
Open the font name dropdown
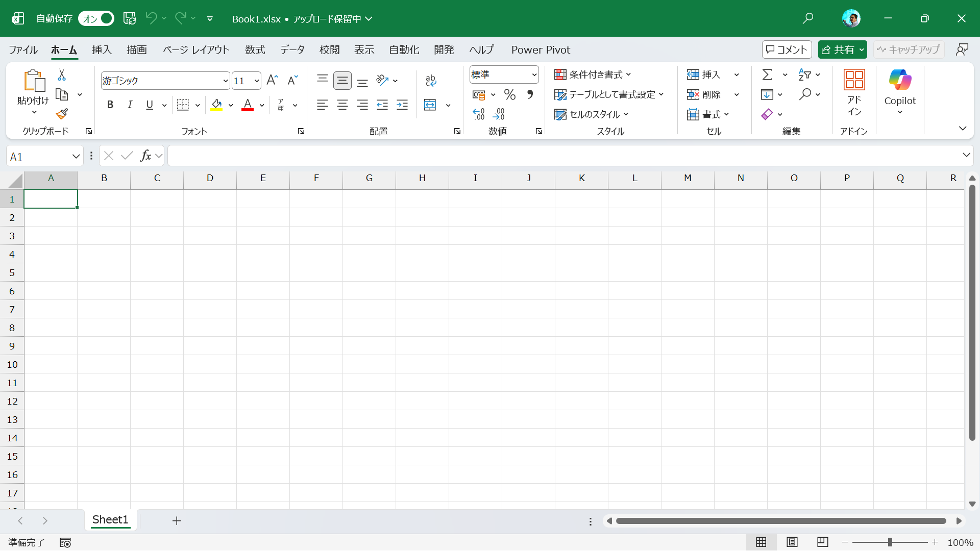225,81
